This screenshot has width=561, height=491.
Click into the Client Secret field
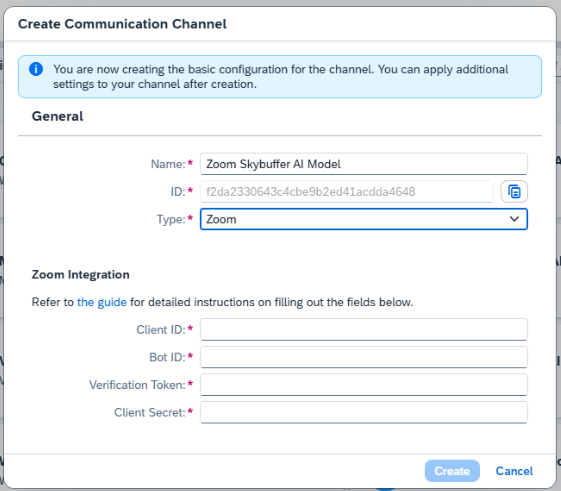[364, 412]
